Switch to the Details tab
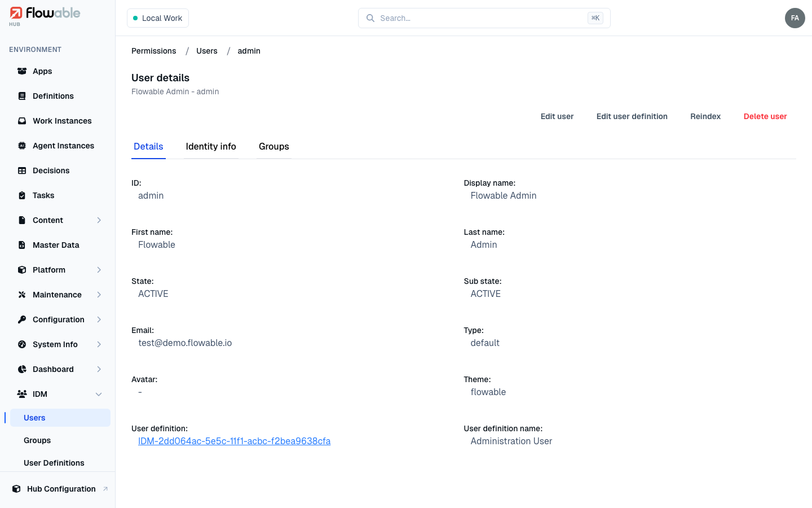Image resolution: width=812 pixels, height=508 pixels. click(x=148, y=146)
